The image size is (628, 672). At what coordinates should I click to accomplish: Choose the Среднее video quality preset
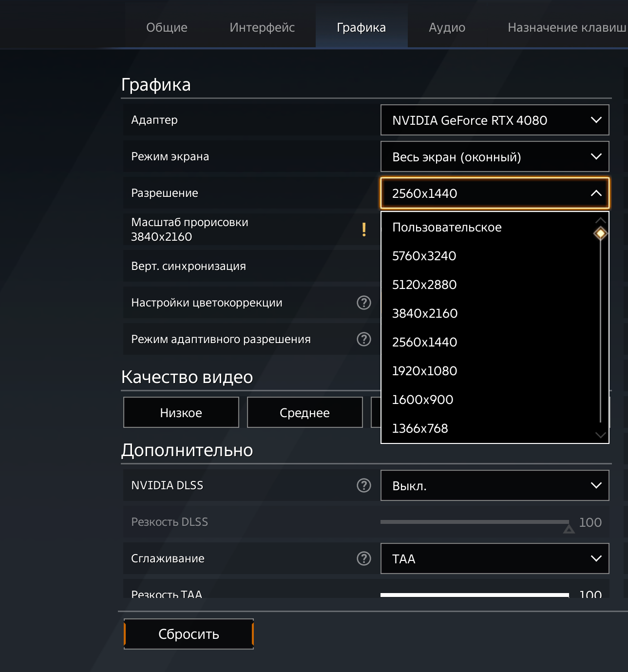305,413
